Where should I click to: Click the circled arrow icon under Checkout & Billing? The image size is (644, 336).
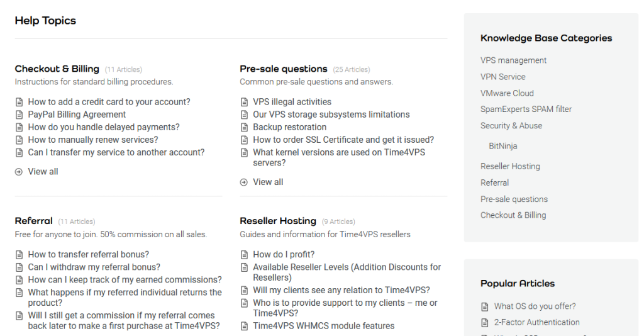(19, 172)
